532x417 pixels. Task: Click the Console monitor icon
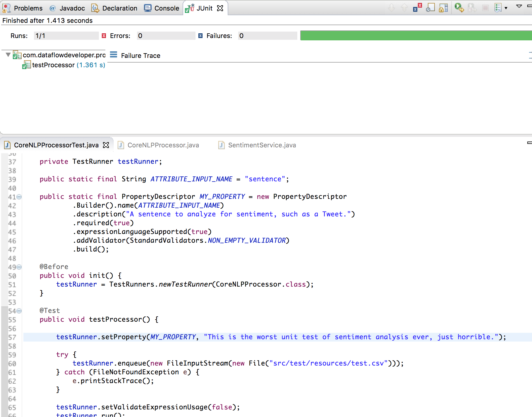148,8
